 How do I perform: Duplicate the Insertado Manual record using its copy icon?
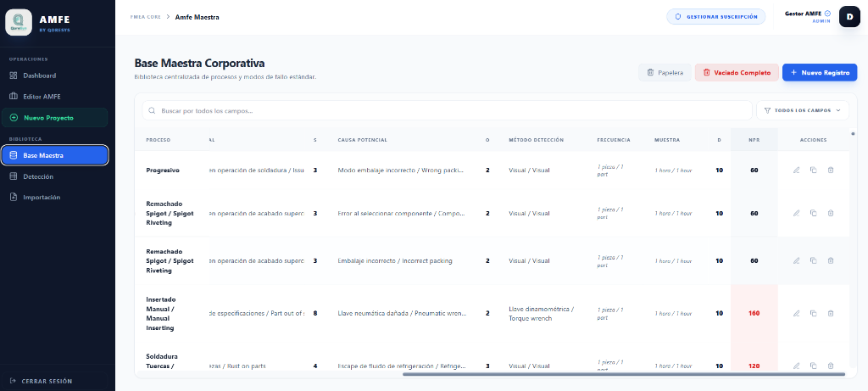pyautogui.click(x=813, y=313)
